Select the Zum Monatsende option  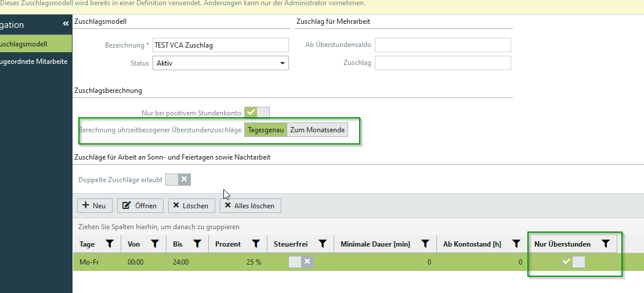[x=317, y=130]
